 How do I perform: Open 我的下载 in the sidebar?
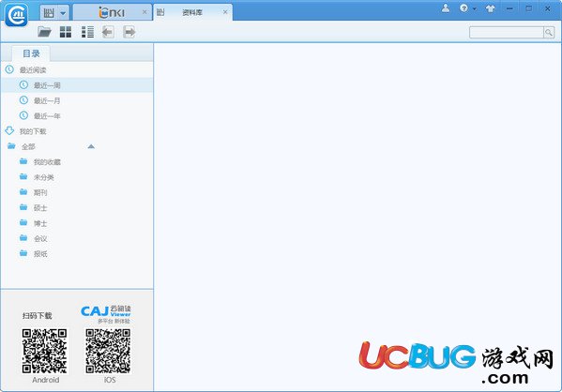point(33,131)
